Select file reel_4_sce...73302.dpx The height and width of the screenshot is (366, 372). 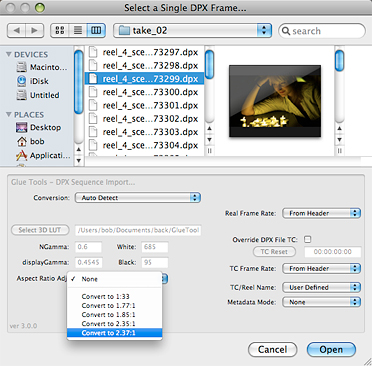pos(144,119)
